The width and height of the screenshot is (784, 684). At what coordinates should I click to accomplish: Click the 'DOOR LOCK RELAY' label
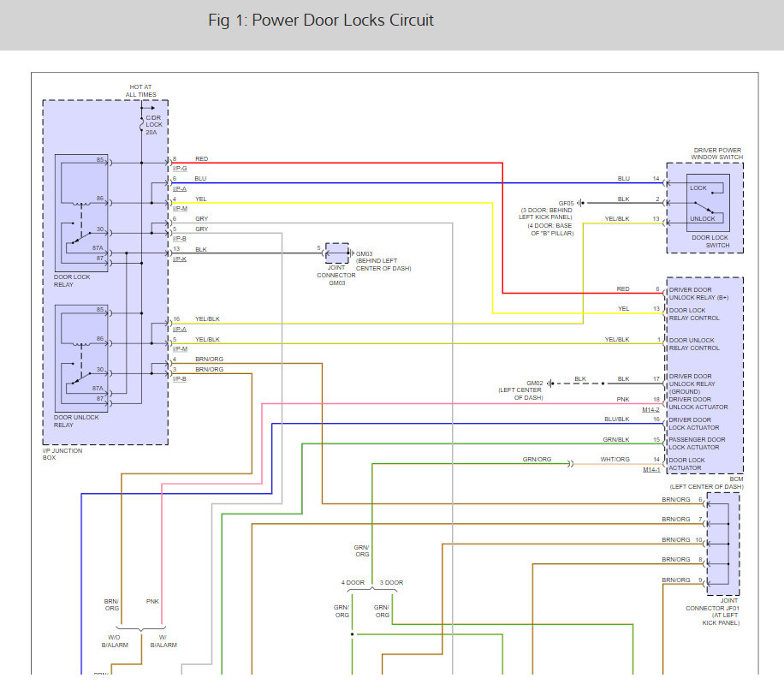click(72, 281)
